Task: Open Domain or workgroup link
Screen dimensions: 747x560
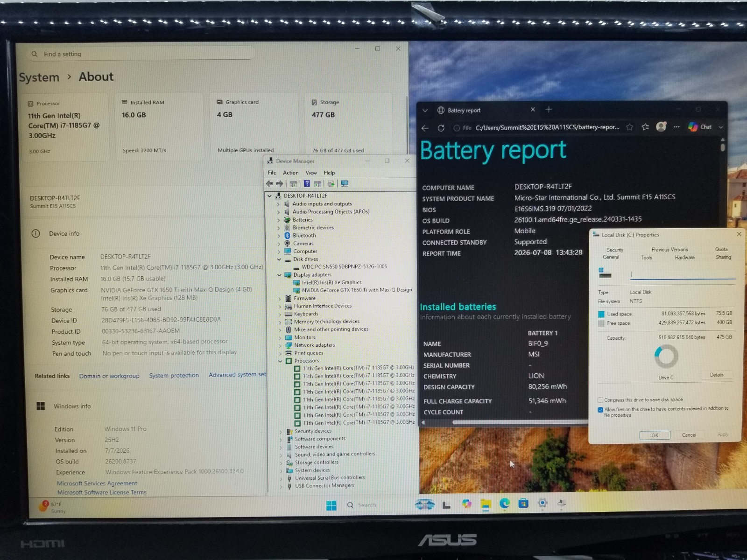Action: pos(109,376)
